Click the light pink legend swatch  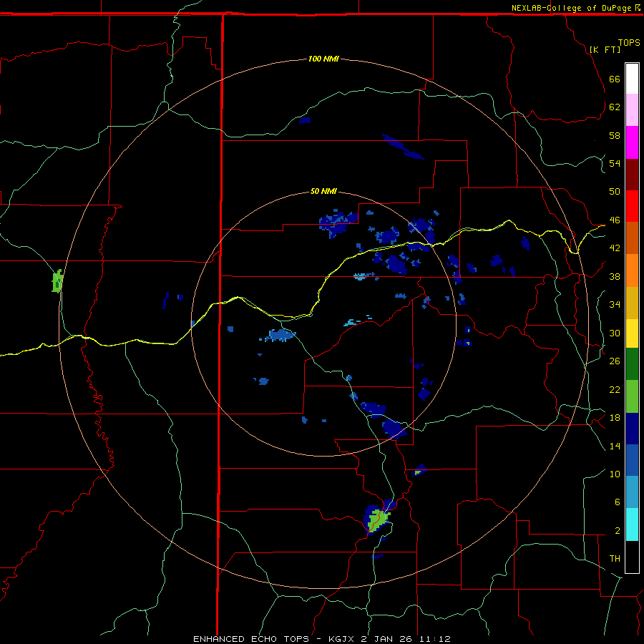632,109
